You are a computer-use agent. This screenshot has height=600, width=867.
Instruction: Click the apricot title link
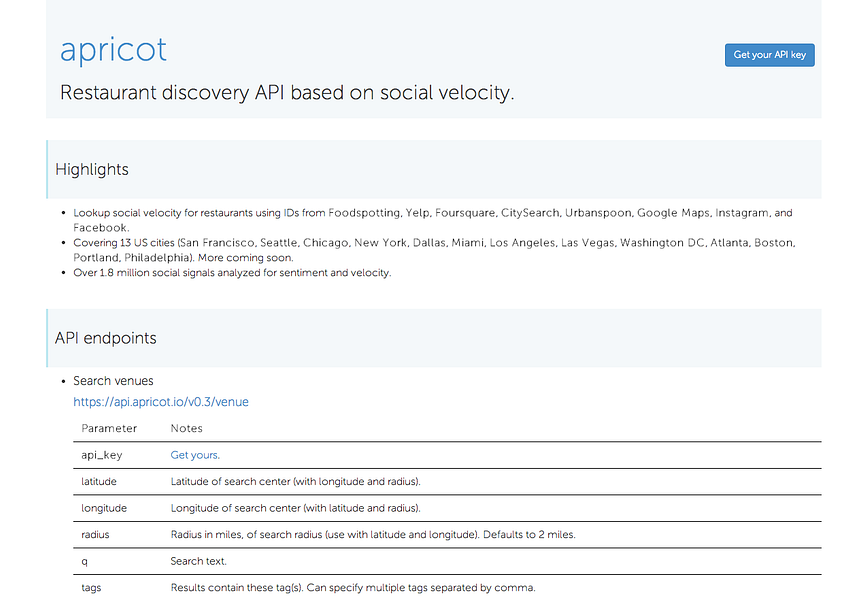pyautogui.click(x=113, y=49)
